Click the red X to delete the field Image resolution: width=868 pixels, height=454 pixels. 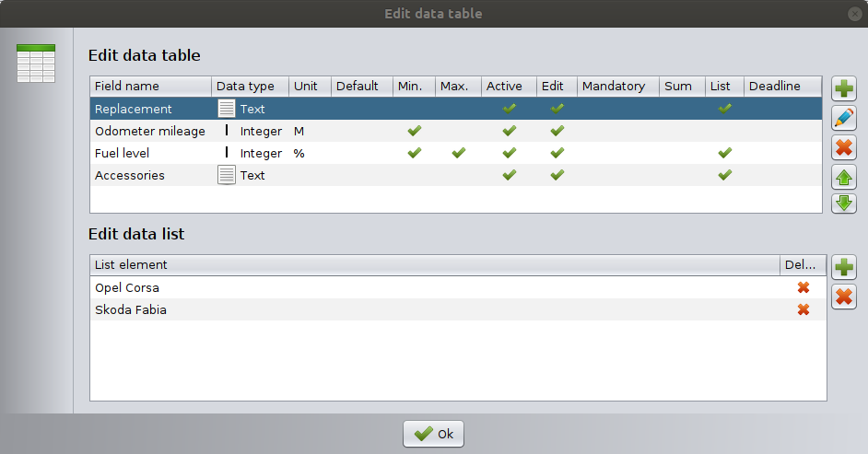point(843,146)
